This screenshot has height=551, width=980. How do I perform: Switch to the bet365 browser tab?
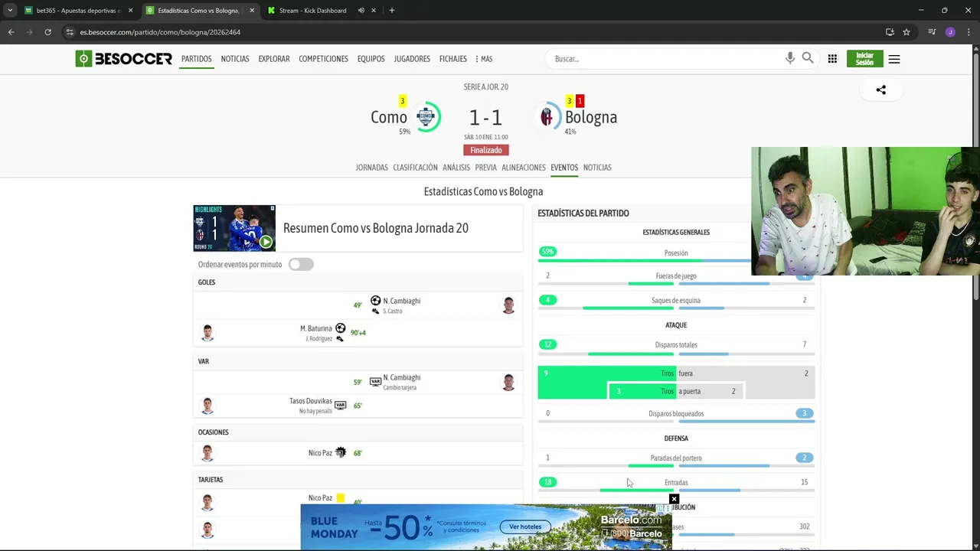point(80,11)
